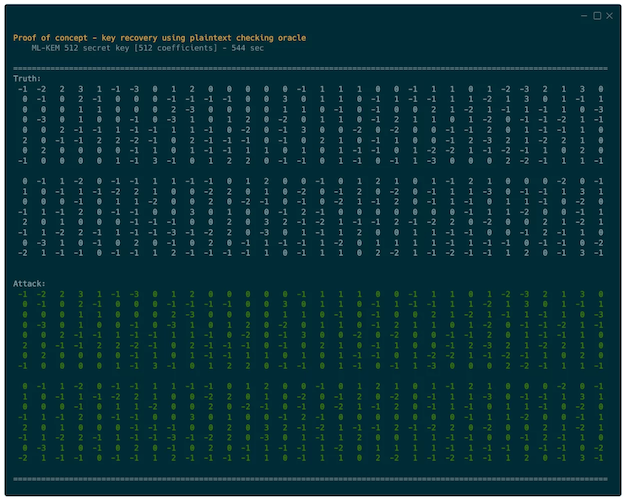Close the terminal window

pos(610,16)
